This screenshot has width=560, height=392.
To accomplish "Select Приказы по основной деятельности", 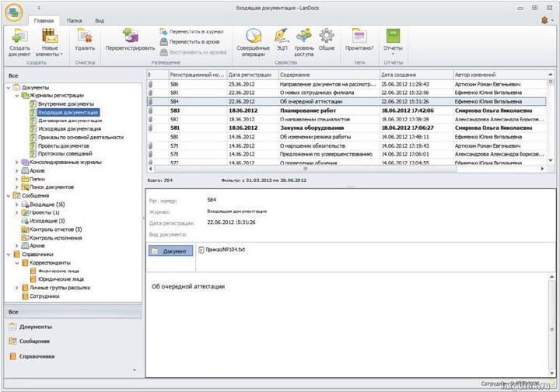I will (x=81, y=138).
